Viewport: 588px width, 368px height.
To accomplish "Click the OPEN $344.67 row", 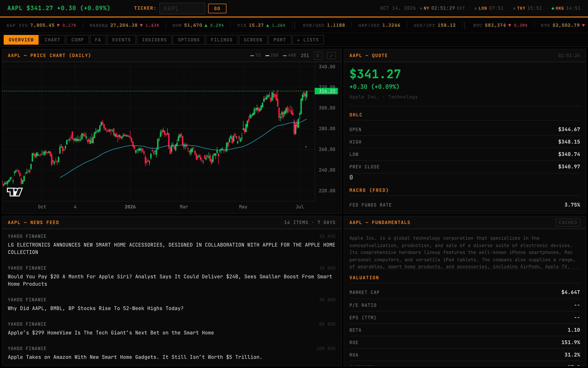I will [x=465, y=129].
